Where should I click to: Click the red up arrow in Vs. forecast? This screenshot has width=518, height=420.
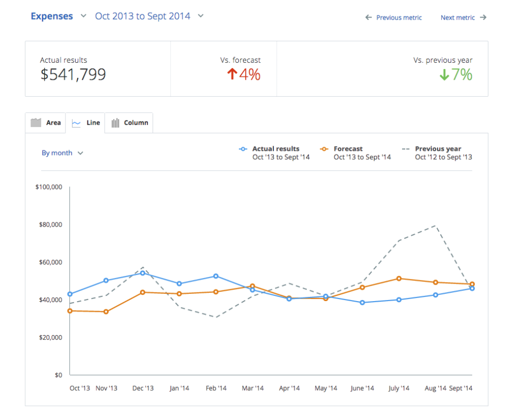pyautogui.click(x=232, y=75)
